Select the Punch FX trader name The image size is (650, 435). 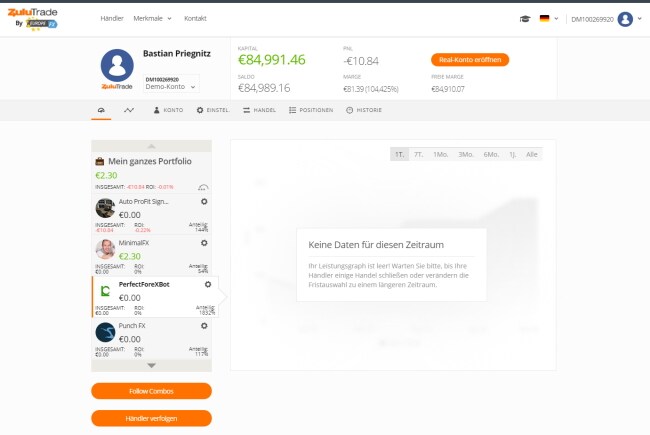tap(132, 326)
